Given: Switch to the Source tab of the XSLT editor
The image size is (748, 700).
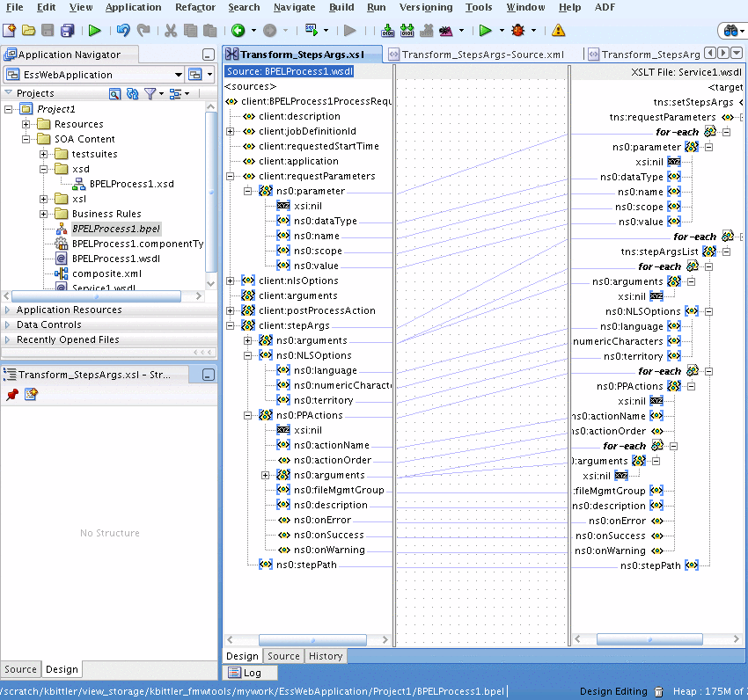Looking at the screenshot, I should coord(282,656).
